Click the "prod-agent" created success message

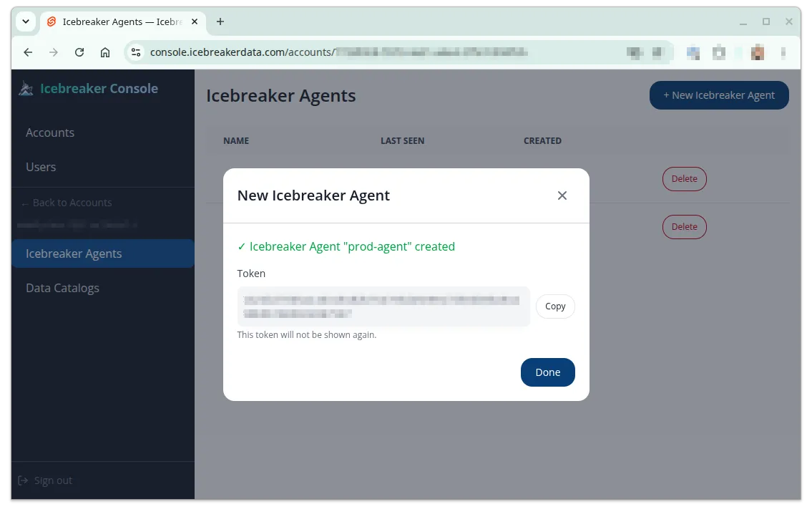coord(346,247)
